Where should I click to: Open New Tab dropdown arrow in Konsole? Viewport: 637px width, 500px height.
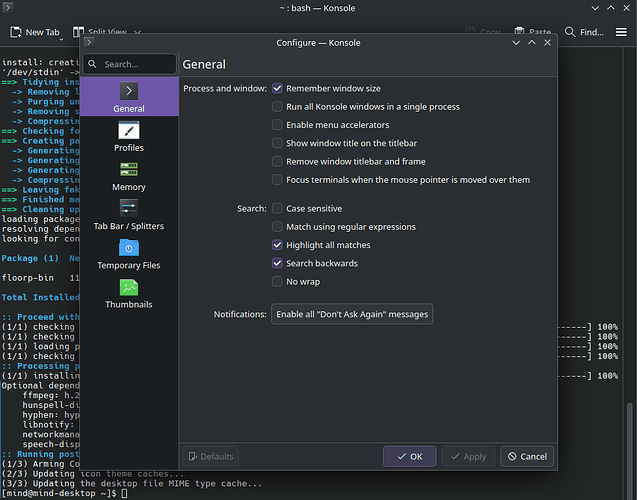61,39
